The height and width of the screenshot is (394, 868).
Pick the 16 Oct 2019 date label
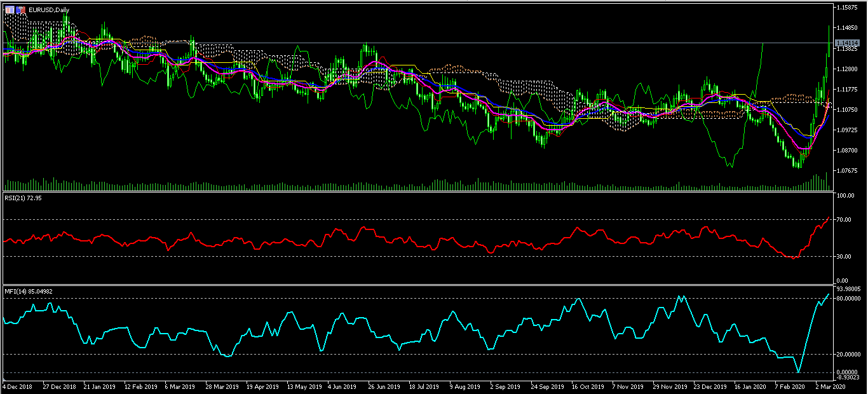587,386
